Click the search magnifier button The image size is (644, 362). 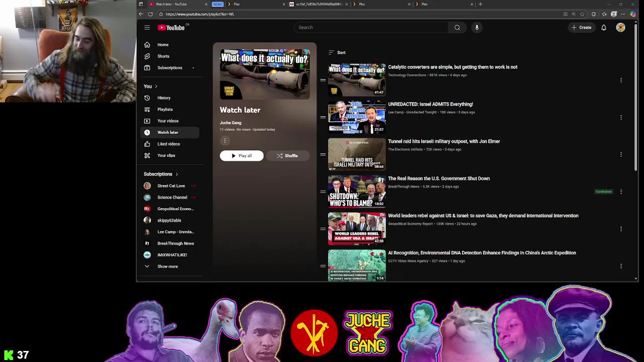click(457, 28)
